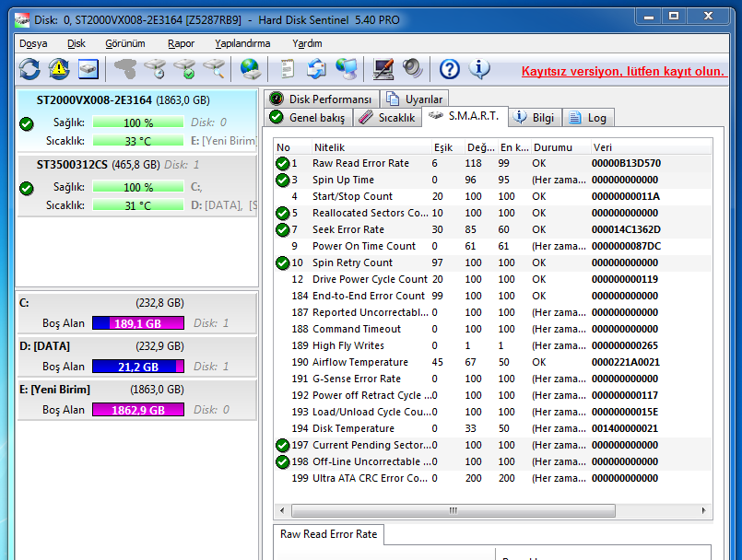Viewport: 742px width, 560px height.
Task: Switch to the Genel bakış tab
Action: tap(309, 117)
